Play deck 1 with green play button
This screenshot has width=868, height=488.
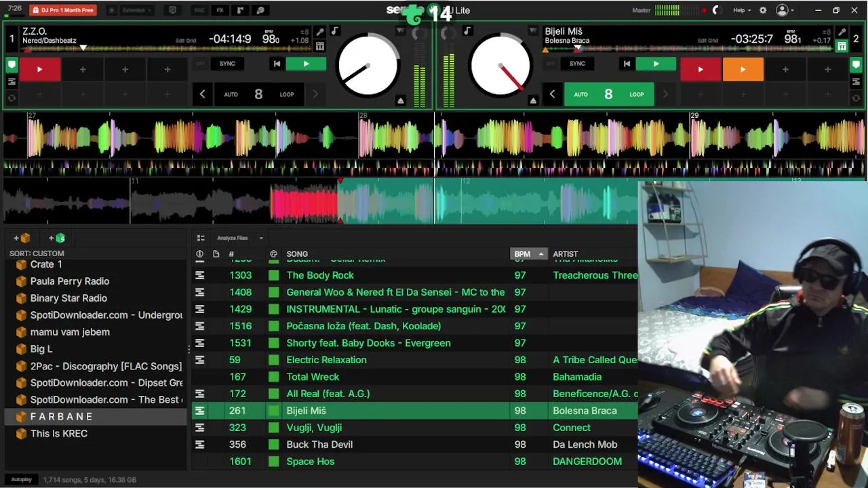coord(306,64)
